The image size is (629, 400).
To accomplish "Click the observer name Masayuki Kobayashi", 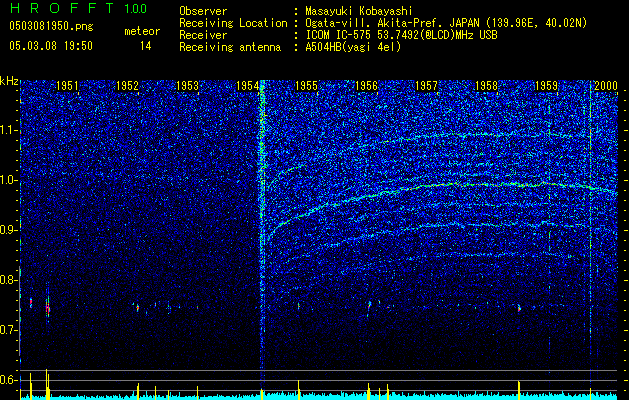I will [x=359, y=11].
